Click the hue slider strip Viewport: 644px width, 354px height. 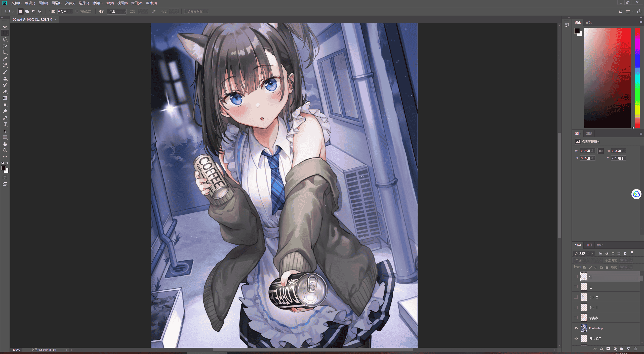pos(637,78)
